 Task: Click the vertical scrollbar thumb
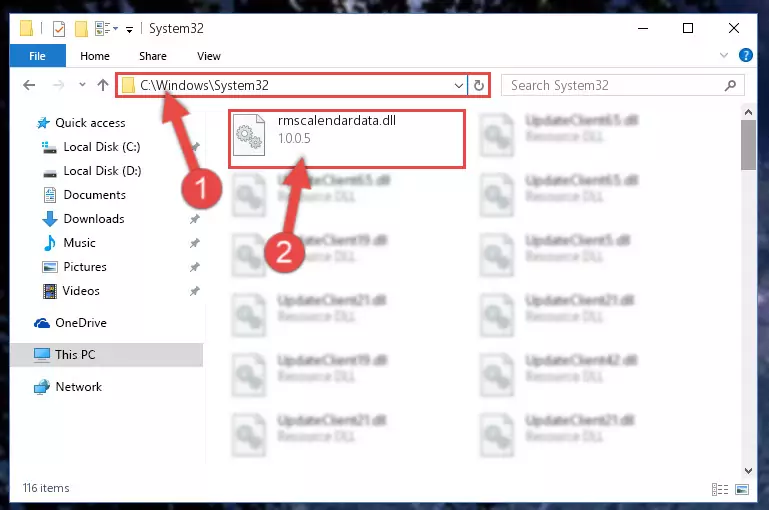pyautogui.click(x=748, y=145)
